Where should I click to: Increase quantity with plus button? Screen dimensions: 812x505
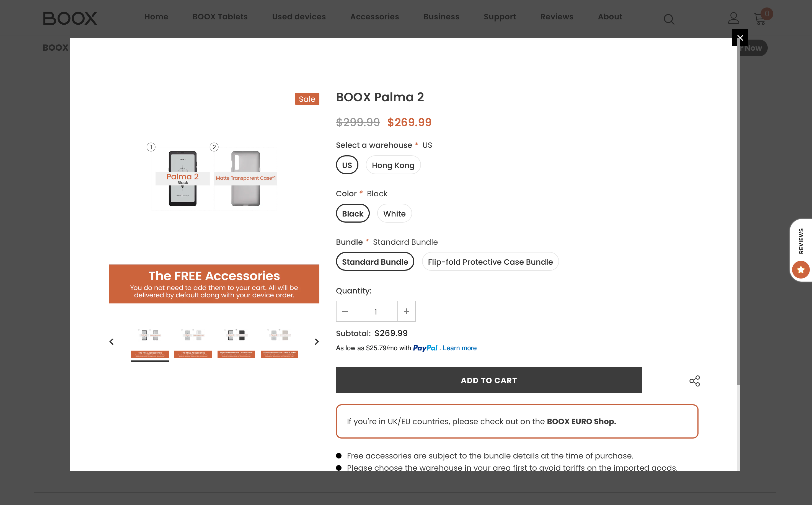click(x=406, y=311)
